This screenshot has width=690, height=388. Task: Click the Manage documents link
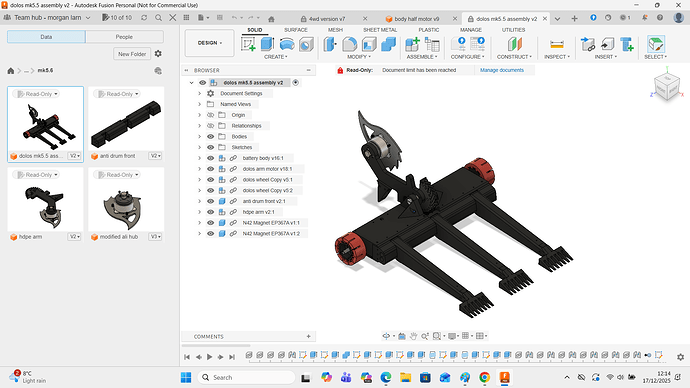click(502, 70)
